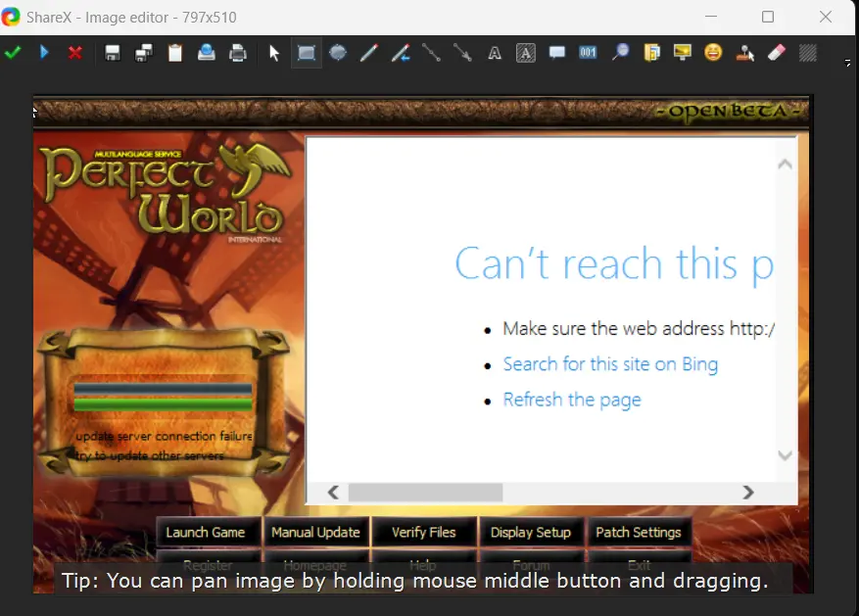Choose the Save As double floppy icon
859x616 pixels.
144,53
